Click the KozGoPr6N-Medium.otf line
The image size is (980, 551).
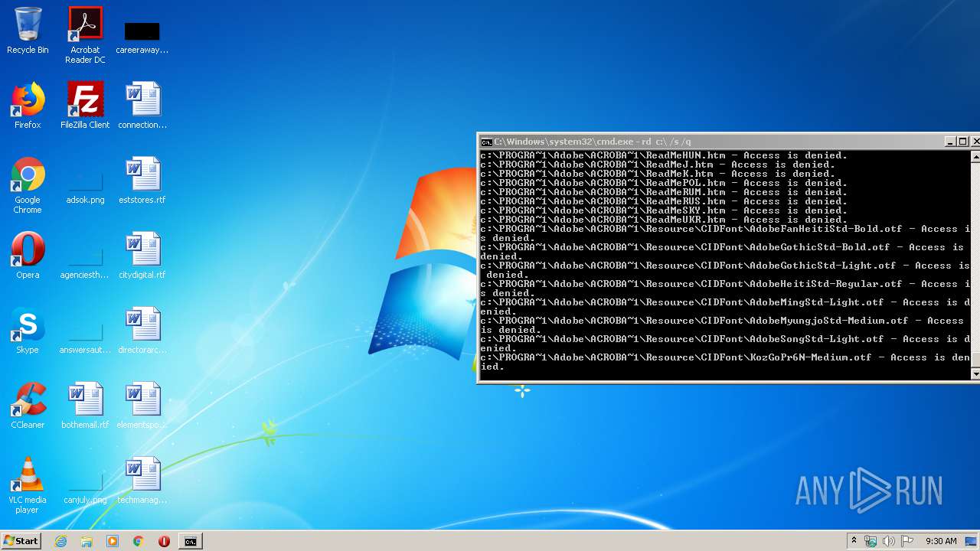[724, 362]
